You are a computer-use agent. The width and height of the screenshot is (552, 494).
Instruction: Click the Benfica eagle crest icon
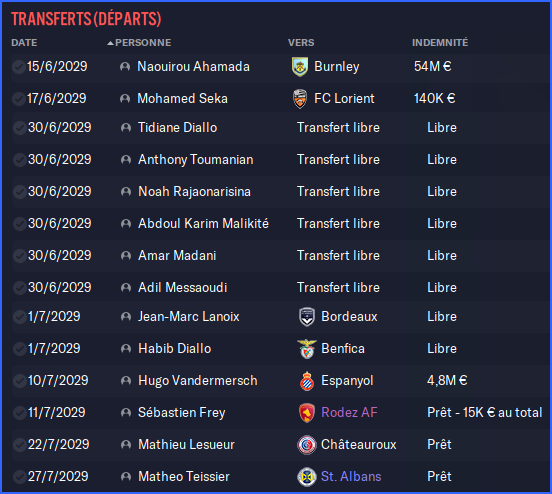[307, 349]
